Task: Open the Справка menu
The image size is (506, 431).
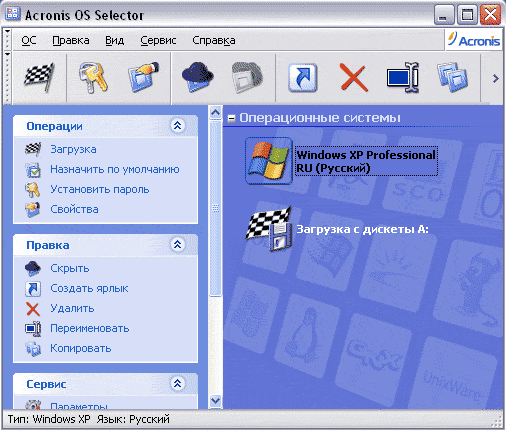Action: (x=214, y=40)
